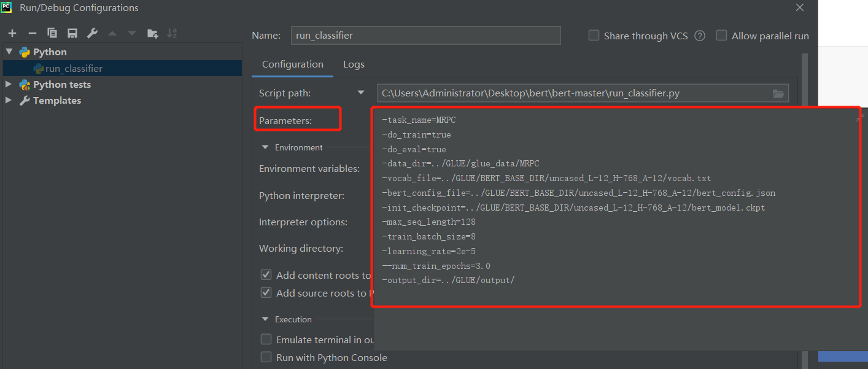Screen dimensions: 868x369
Task: Collapse the Python tree node
Action: point(9,52)
